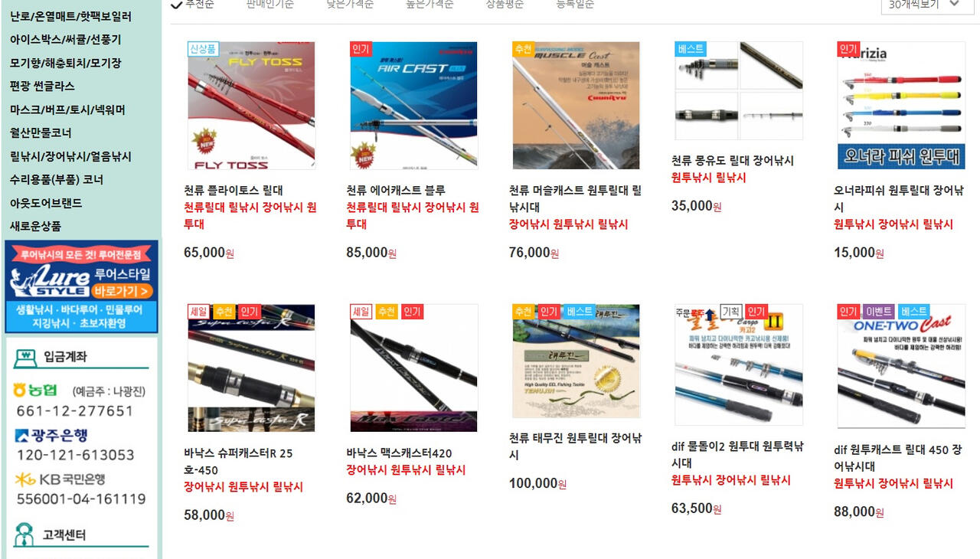Viewport: 980px width, 559px height.
Task: Open 바낙스 맥스캐스터420 product link
Action: (x=399, y=453)
